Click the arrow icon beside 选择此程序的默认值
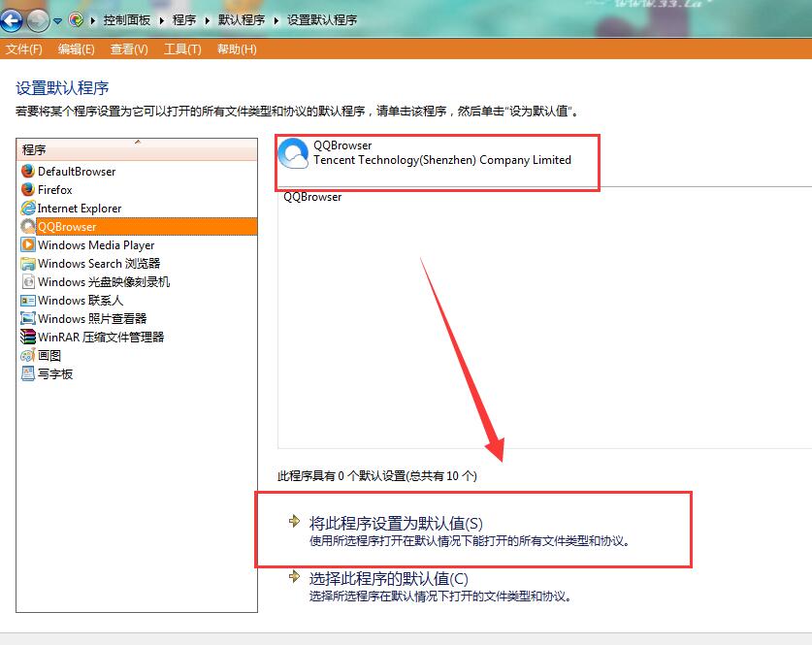 (294, 576)
